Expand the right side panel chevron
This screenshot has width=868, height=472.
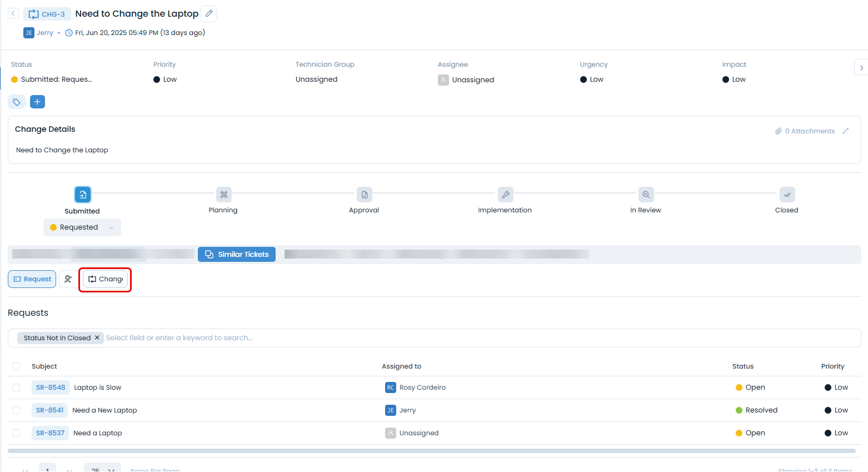(x=861, y=67)
